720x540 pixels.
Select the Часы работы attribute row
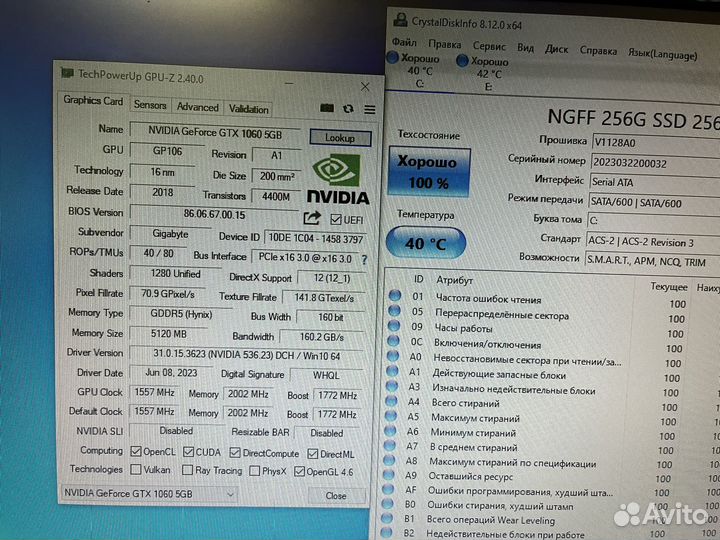coord(551,330)
